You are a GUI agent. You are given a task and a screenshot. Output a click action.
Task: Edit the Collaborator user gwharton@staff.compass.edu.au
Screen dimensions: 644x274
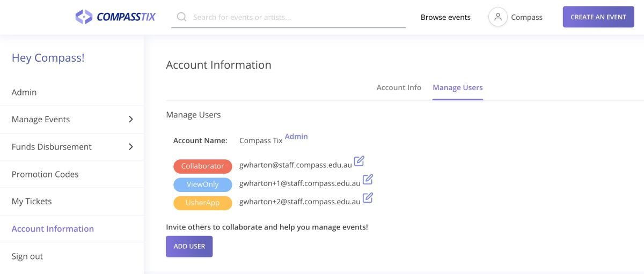359,161
